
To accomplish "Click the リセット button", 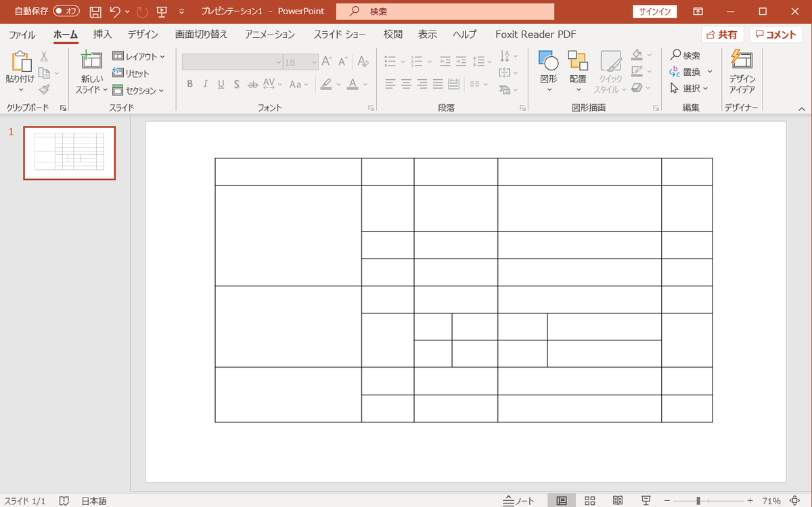I will point(131,73).
